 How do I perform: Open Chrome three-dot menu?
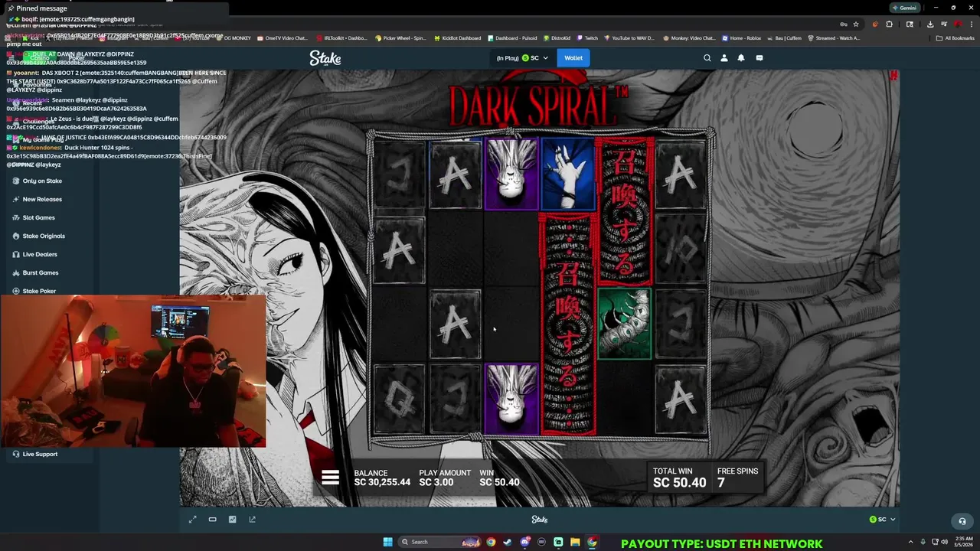[971, 24]
